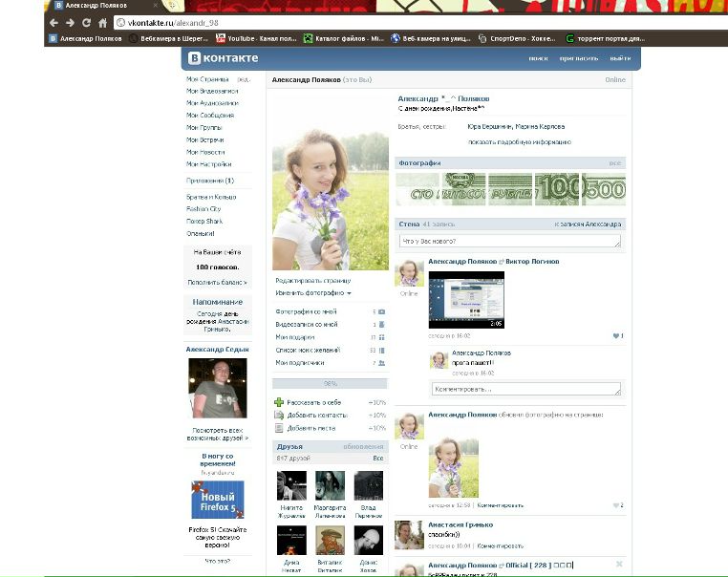Click the 'Комментировать...' comment field
This screenshot has width=728, height=577.
[525, 389]
